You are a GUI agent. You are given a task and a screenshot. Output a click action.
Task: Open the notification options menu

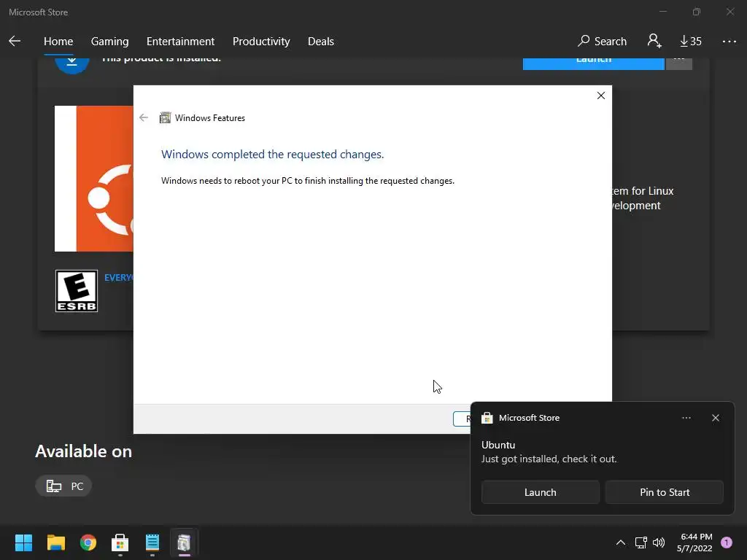[x=686, y=418]
